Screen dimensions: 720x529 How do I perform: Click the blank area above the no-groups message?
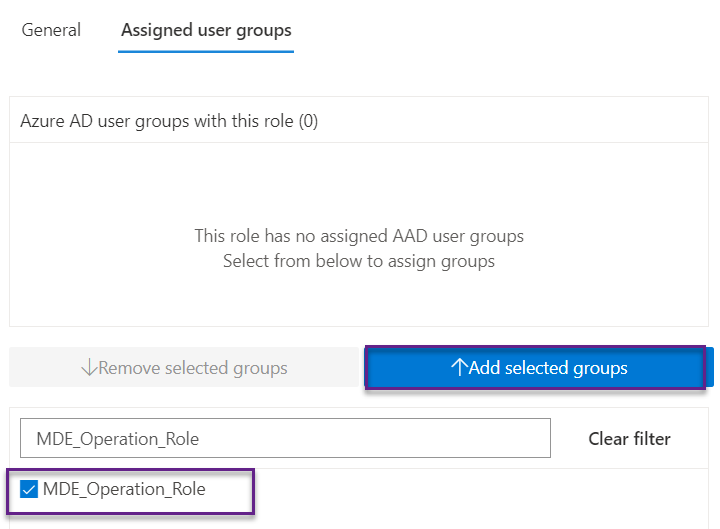(x=359, y=180)
